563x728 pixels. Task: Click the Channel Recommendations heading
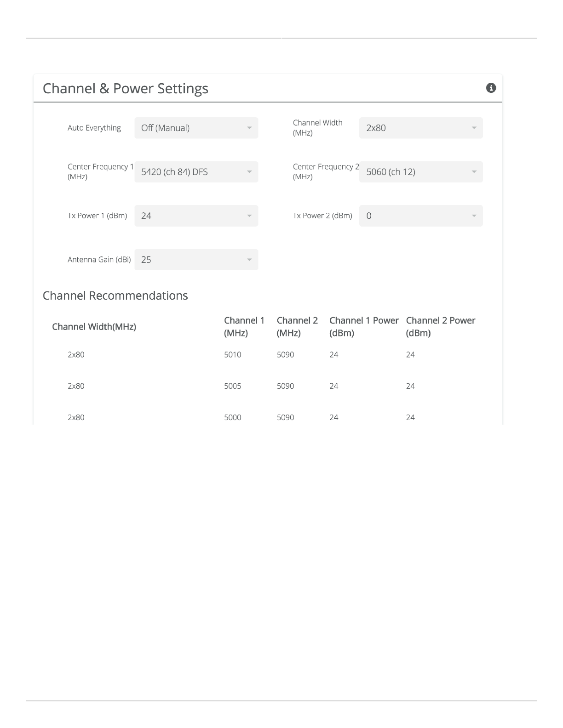[115, 296]
